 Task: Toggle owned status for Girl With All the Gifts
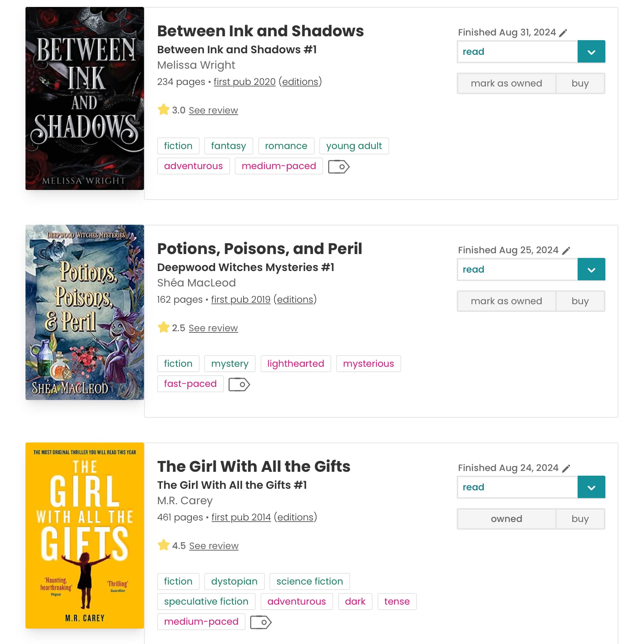(506, 519)
